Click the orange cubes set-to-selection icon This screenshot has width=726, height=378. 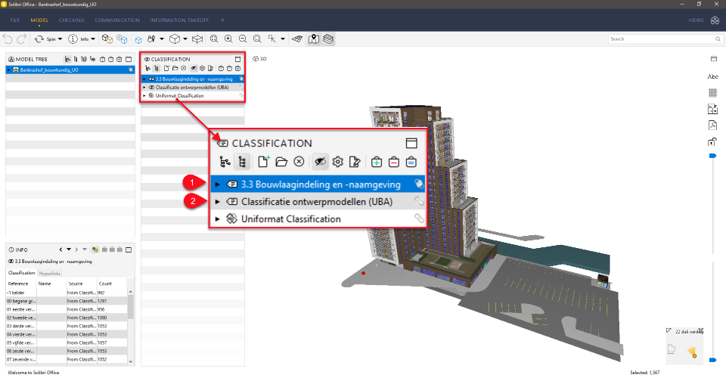coord(107,39)
